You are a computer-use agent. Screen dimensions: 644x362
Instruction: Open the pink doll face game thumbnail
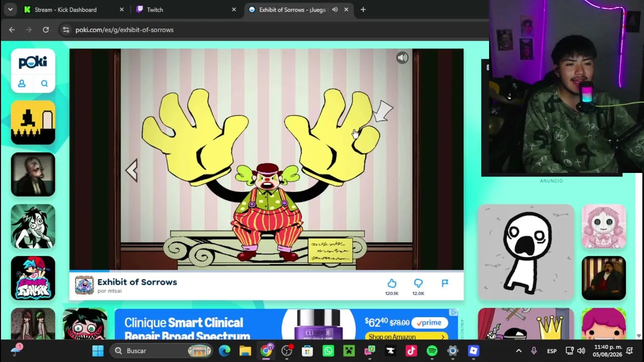click(x=604, y=226)
